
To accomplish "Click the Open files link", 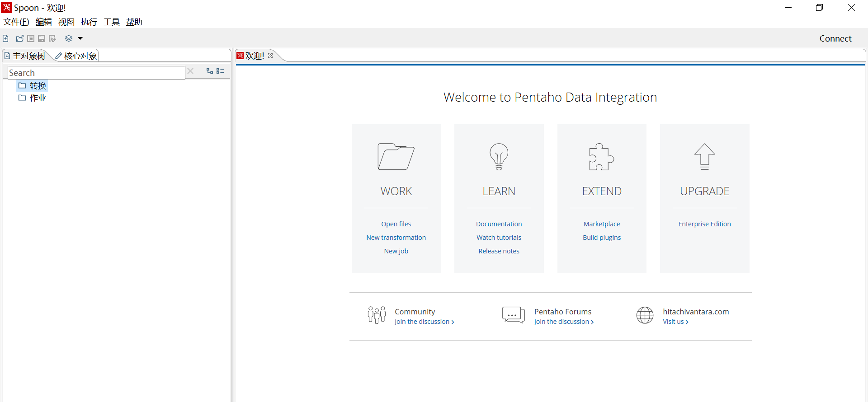I will coord(396,224).
